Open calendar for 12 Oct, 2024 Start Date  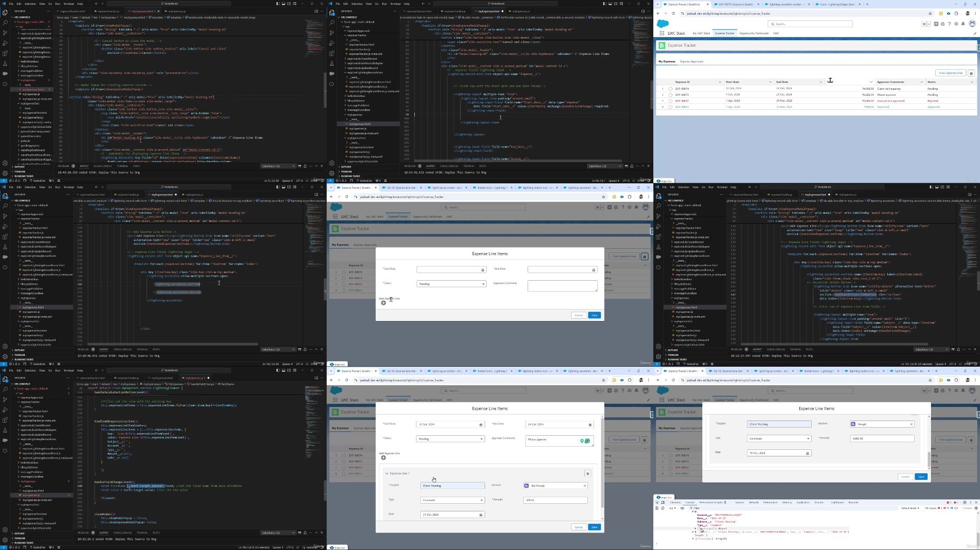click(x=481, y=424)
